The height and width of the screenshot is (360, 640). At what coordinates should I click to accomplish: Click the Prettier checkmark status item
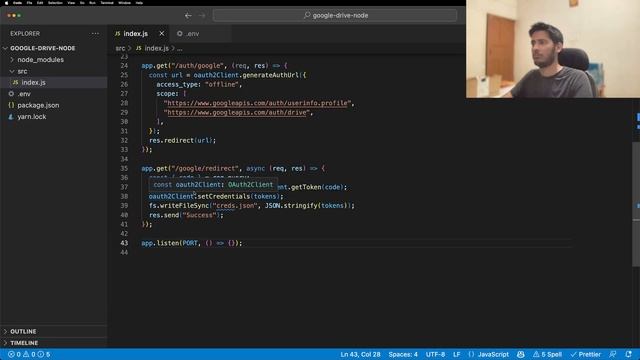point(585,354)
